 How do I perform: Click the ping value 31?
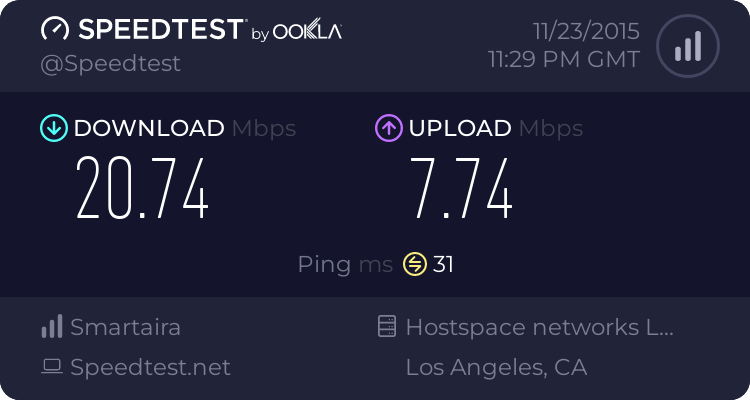[x=443, y=264]
